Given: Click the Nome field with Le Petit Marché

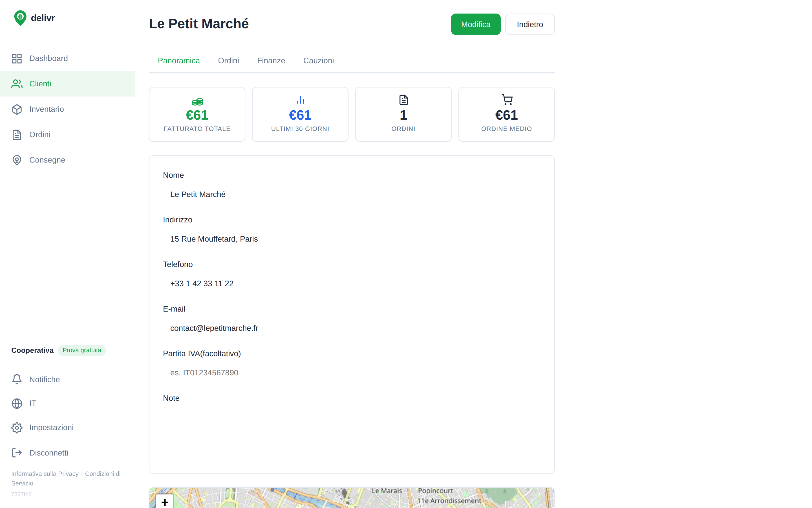Looking at the screenshot, I should point(352,194).
